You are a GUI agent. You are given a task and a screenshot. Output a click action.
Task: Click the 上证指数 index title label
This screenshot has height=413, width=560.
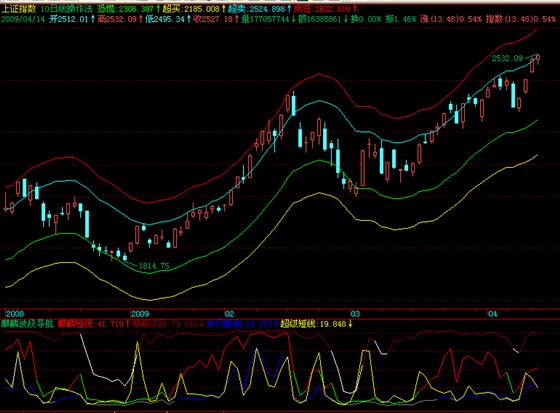click(19, 9)
